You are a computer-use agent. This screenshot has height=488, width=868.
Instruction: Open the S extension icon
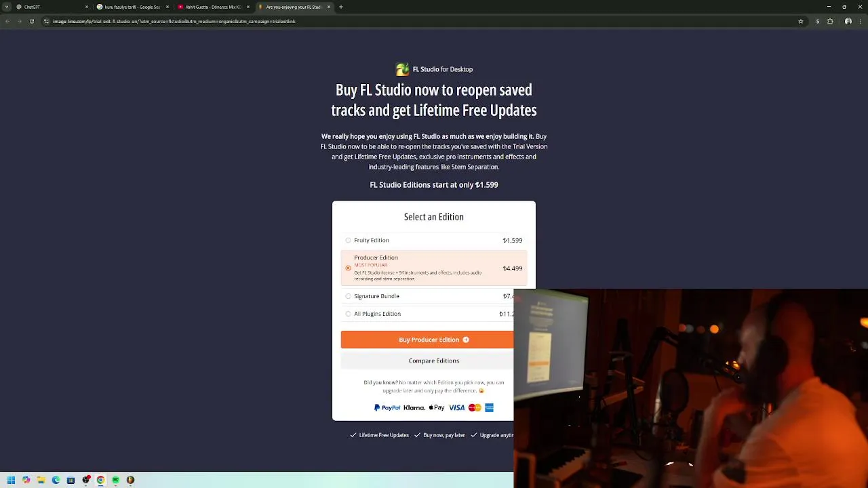point(817,21)
